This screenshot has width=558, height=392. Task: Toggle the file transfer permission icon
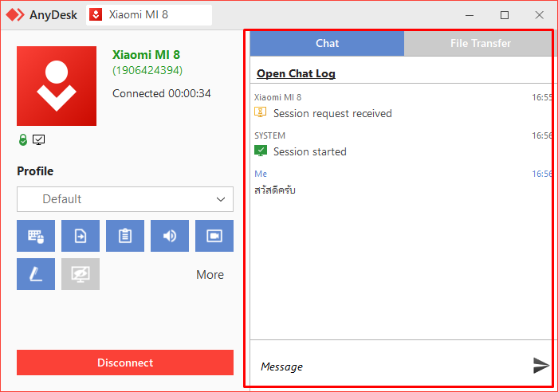tap(81, 236)
